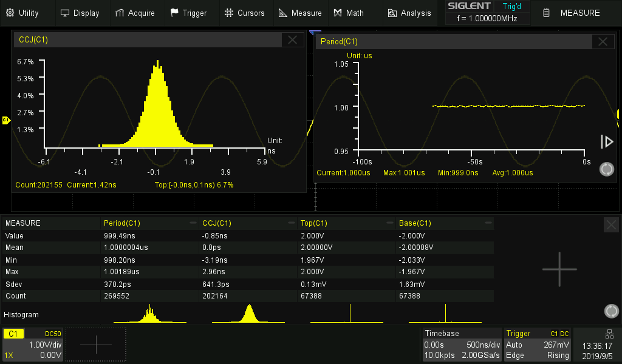Close the measurement statistics table
Image resolution: width=622 pixels, height=364 pixels.
[x=611, y=224]
